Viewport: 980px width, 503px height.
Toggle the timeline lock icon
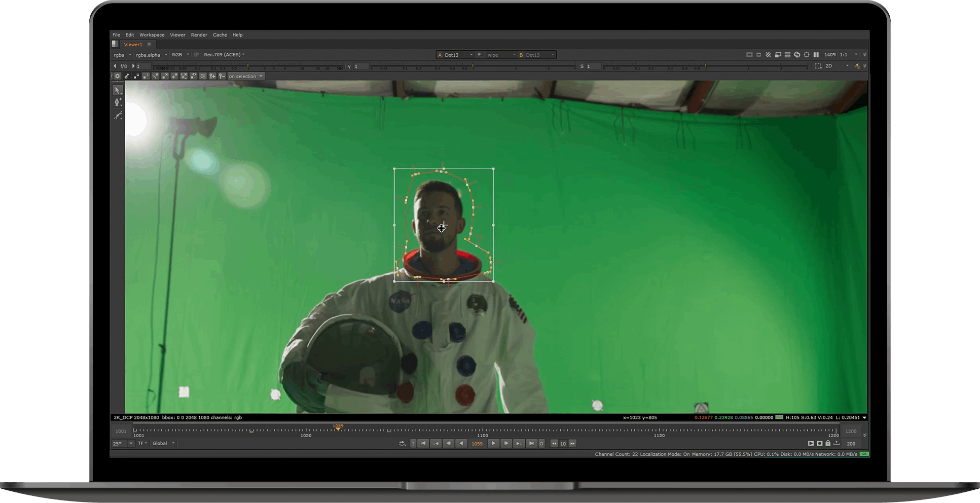[828, 444]
